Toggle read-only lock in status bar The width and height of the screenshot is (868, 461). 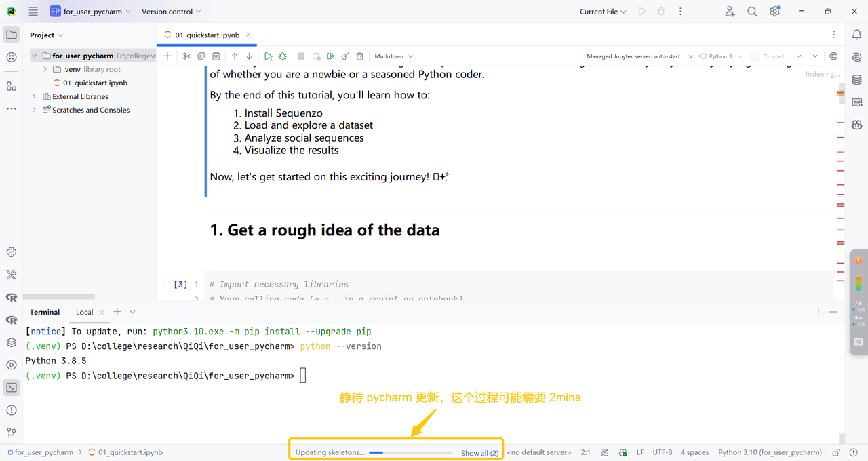click(x=836, y=452)
